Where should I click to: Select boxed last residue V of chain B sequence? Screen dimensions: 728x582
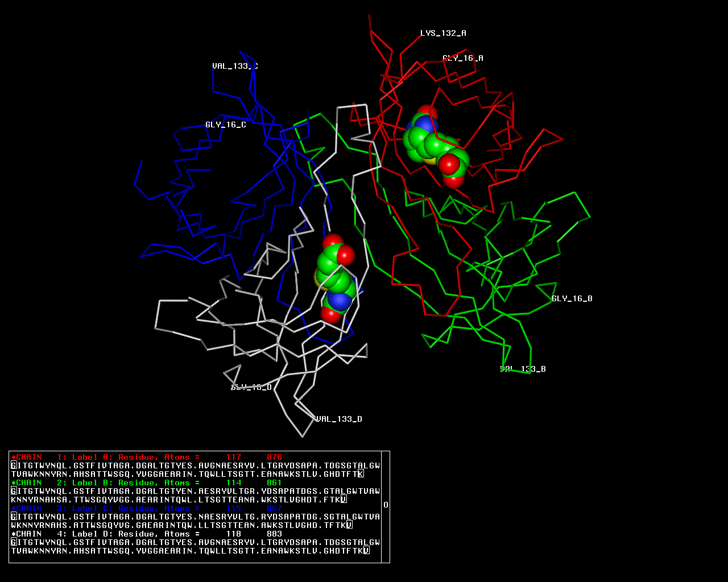344,500
